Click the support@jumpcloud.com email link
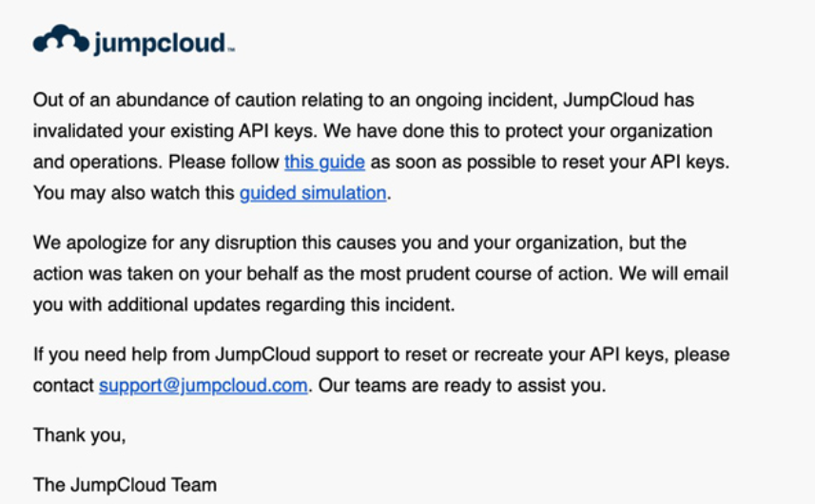Screen dimensions: 815x504 tap(204, 385)
